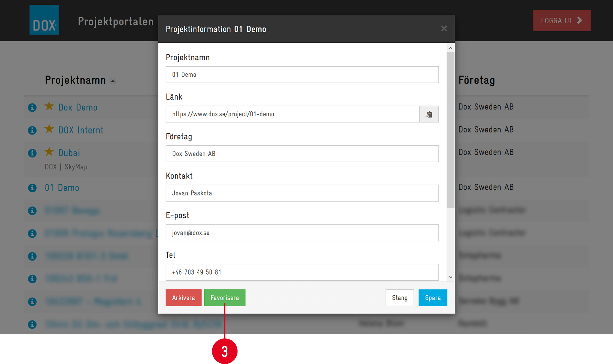Open info icon for DOX Internt row

tap(32, 130)
